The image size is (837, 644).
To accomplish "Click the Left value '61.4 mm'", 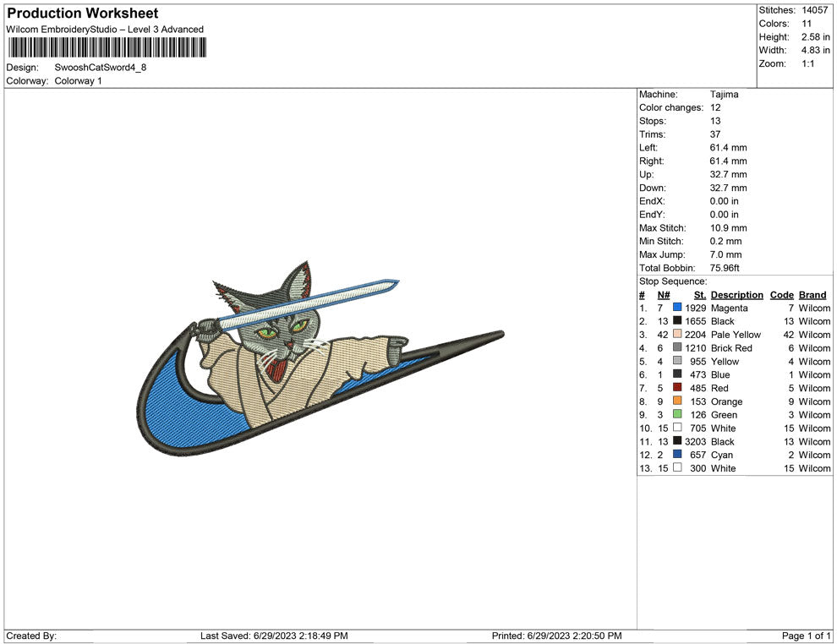I will [729, 148].
